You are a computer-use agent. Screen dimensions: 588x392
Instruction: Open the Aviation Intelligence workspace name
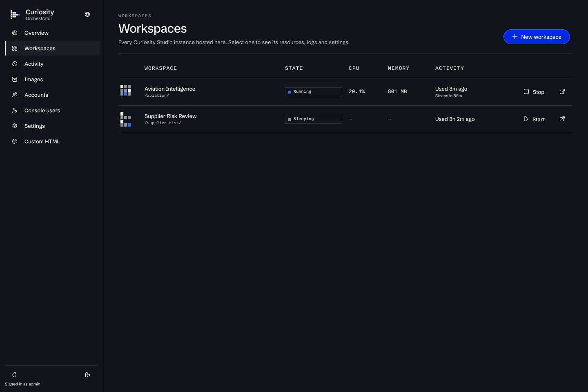(170, 89)
